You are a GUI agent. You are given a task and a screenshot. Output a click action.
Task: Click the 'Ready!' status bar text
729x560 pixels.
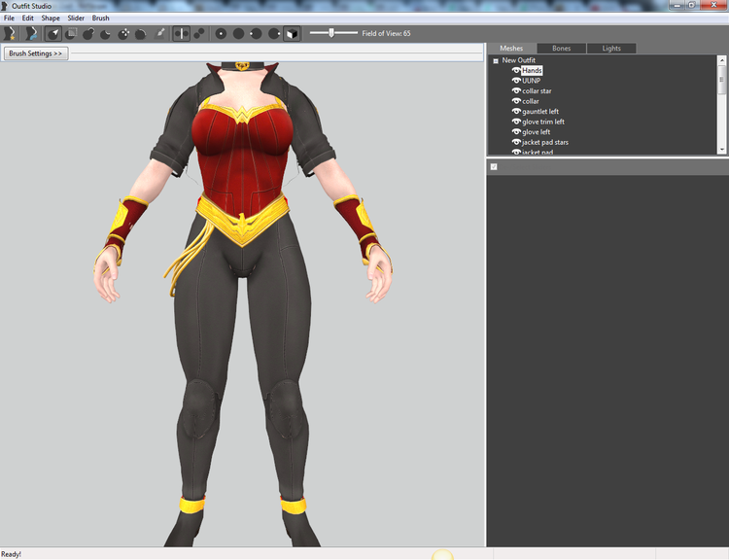click(x=11, y=554)
